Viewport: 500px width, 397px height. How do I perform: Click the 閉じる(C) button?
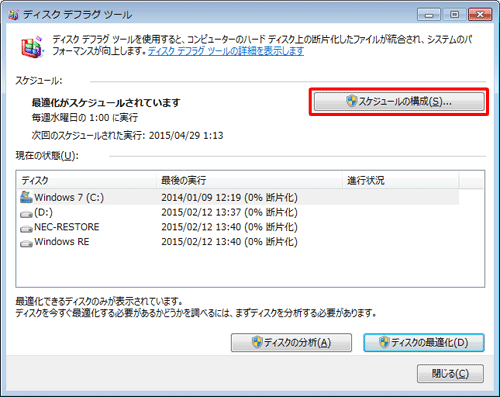click(x=450, y=374)
